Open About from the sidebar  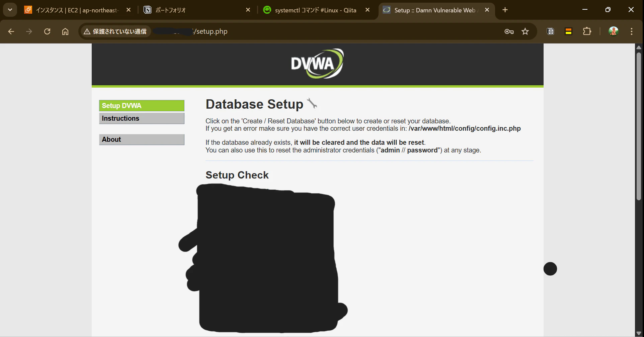tap(142, 139)
